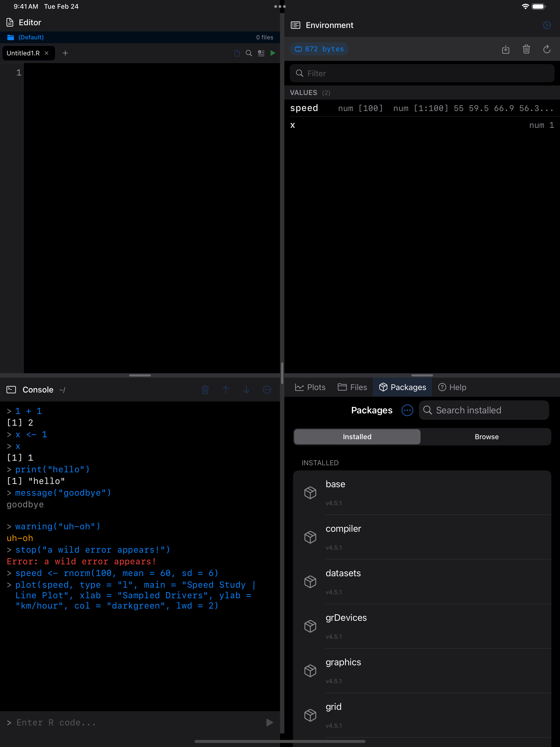
Task: Export the environment data
Action: [x=506, y=49]
